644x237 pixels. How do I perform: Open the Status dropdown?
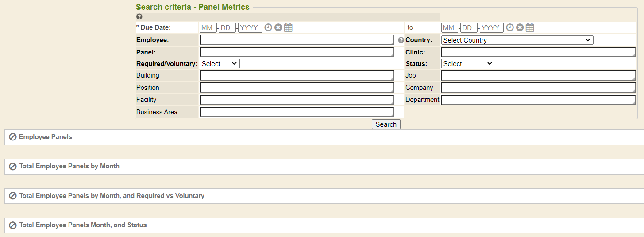(x=468, y=64)
